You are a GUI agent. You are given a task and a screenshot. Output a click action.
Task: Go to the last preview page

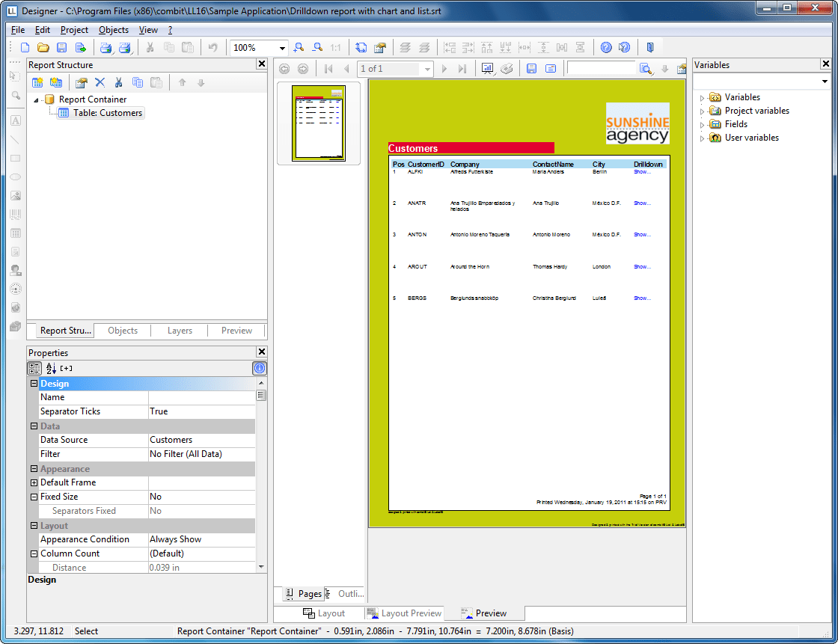[462, 69]
